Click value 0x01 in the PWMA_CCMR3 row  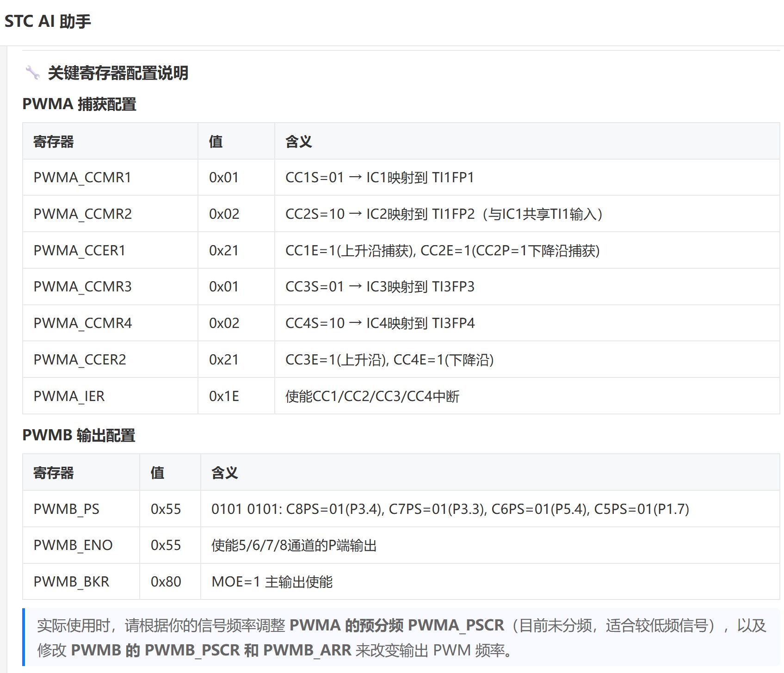point(224,287)
